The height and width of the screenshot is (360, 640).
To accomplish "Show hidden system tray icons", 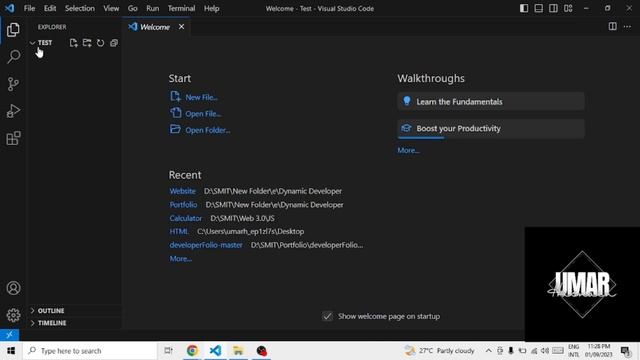I will tap(489, 351).
